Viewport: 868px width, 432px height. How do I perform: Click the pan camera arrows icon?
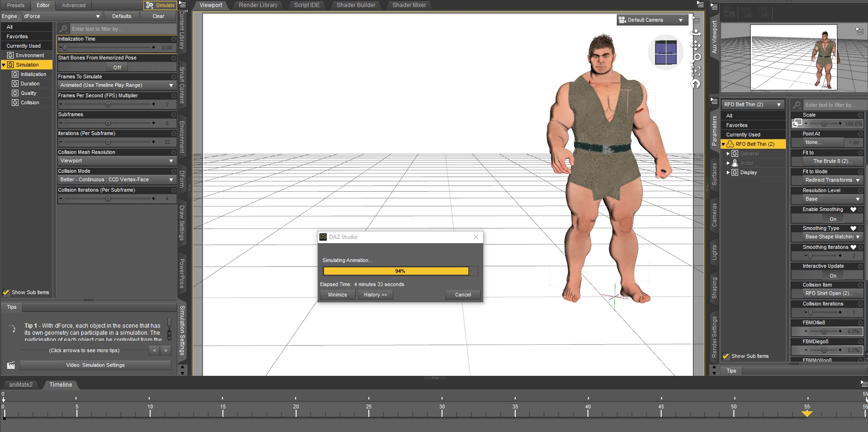pyautogui.click(x=696, y=45)
